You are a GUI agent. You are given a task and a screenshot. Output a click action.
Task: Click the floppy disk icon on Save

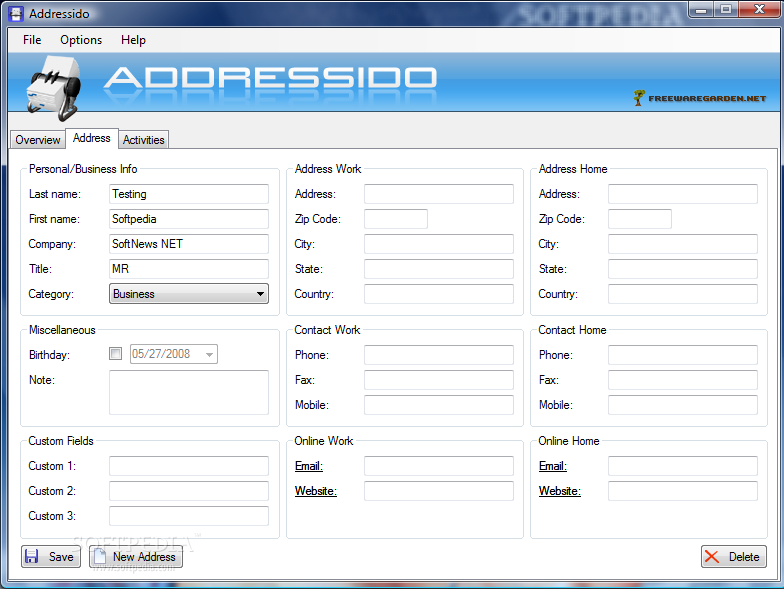[32, 556]
